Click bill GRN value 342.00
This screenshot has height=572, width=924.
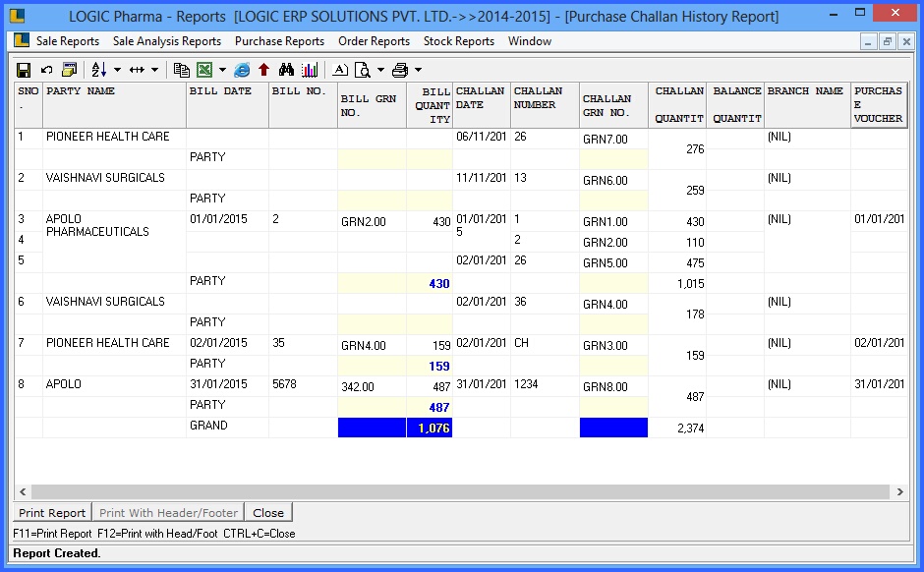(358, 387)
